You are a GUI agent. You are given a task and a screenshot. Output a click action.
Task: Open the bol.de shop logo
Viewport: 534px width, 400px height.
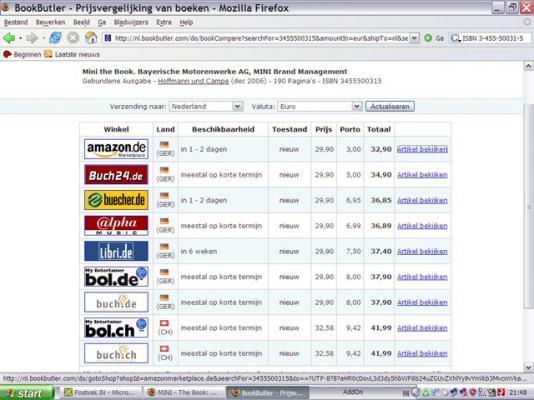(x=116, y=276)
